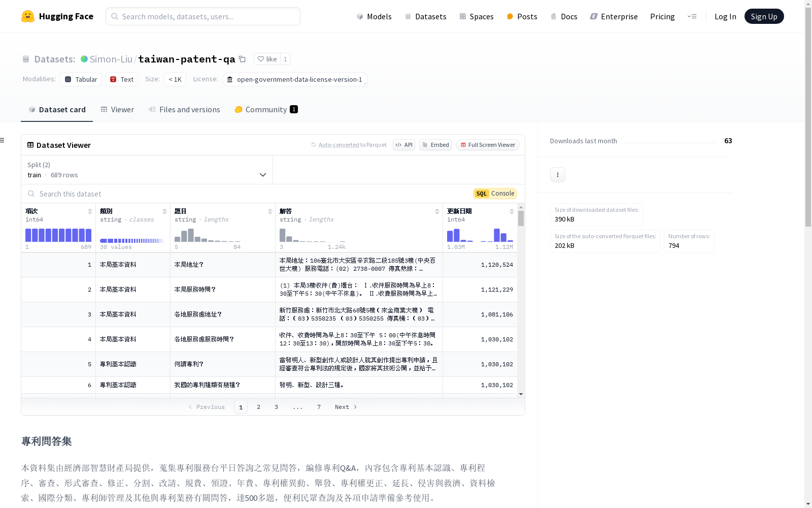Open Models page
Screen dimensions: 812x508
(x=374, y=16)
